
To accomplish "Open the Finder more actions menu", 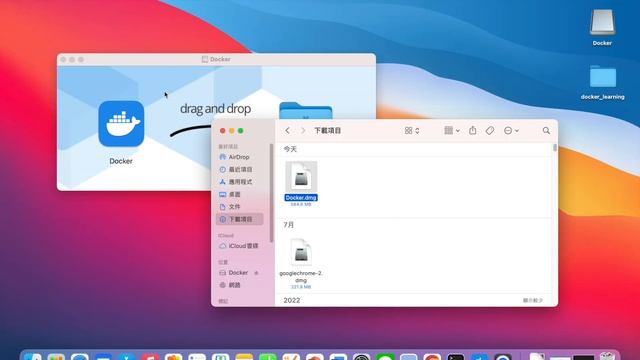I will click(511, 131).
